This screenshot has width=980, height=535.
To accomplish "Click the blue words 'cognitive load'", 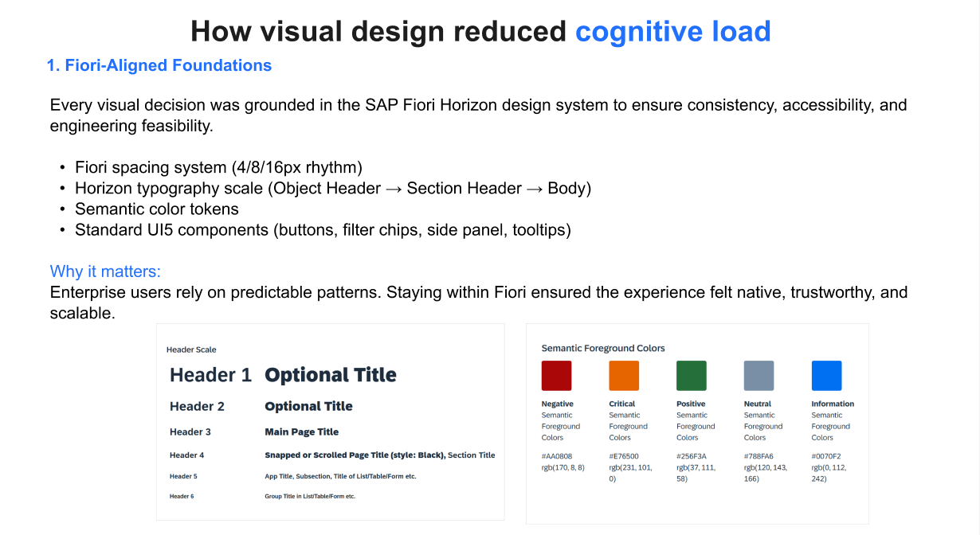I will tap(673, 32).
